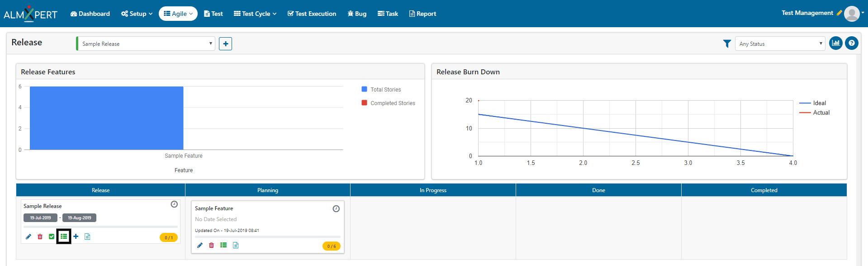Open the document icon on Sample Feature card
The image size is (868, 266).
coord(236,245)
